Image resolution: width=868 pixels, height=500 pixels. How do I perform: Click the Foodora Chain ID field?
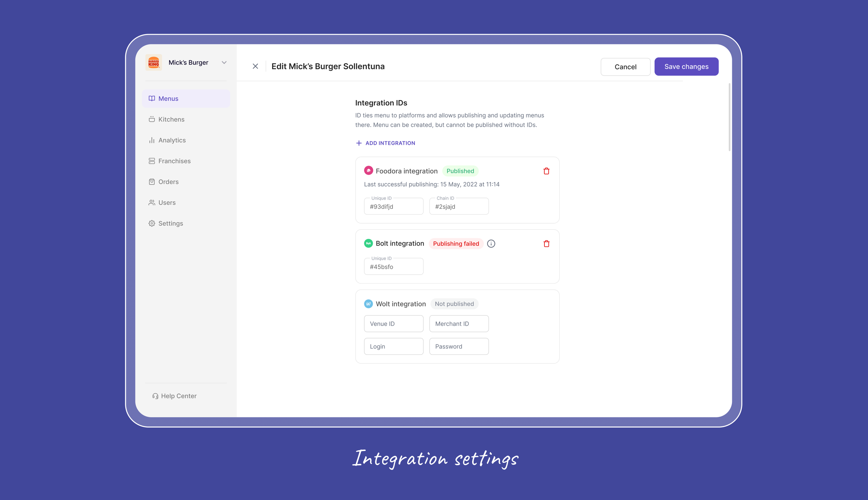pyautogui.click(x=459, y=206)
